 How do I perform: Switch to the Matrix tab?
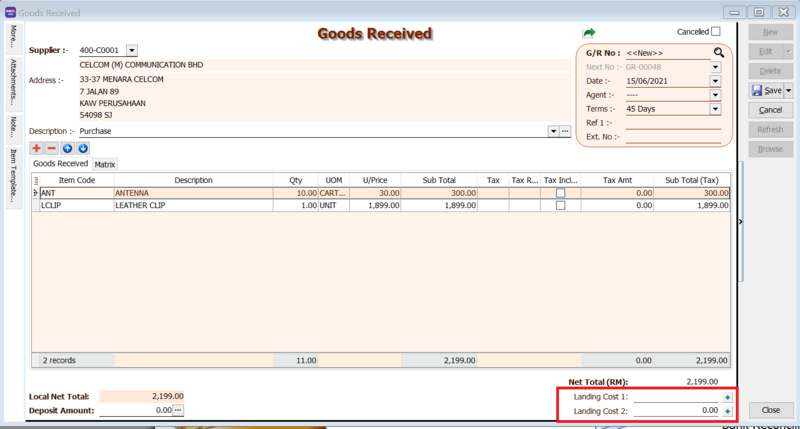105,164
